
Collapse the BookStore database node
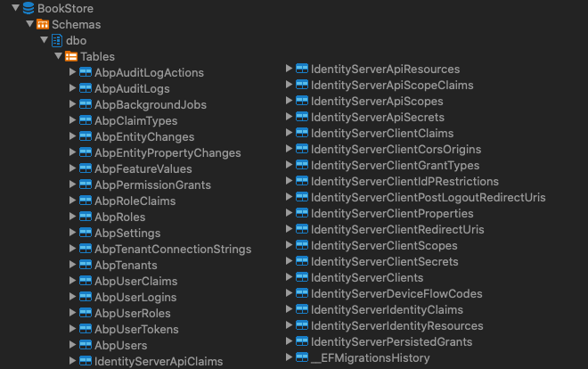[x=16, y=8]
